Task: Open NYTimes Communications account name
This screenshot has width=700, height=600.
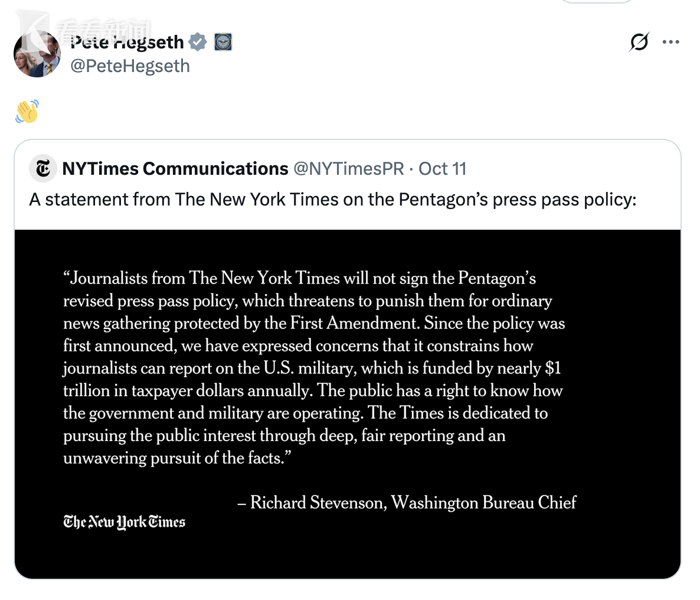Action: (175, 169)
